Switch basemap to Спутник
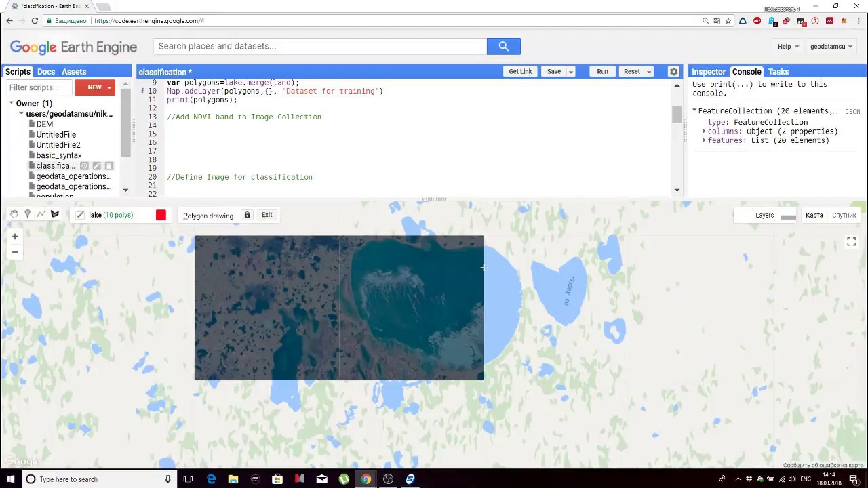Image resolution: width=868 pixels, height=488 pixels. click(x=844, y=215)
